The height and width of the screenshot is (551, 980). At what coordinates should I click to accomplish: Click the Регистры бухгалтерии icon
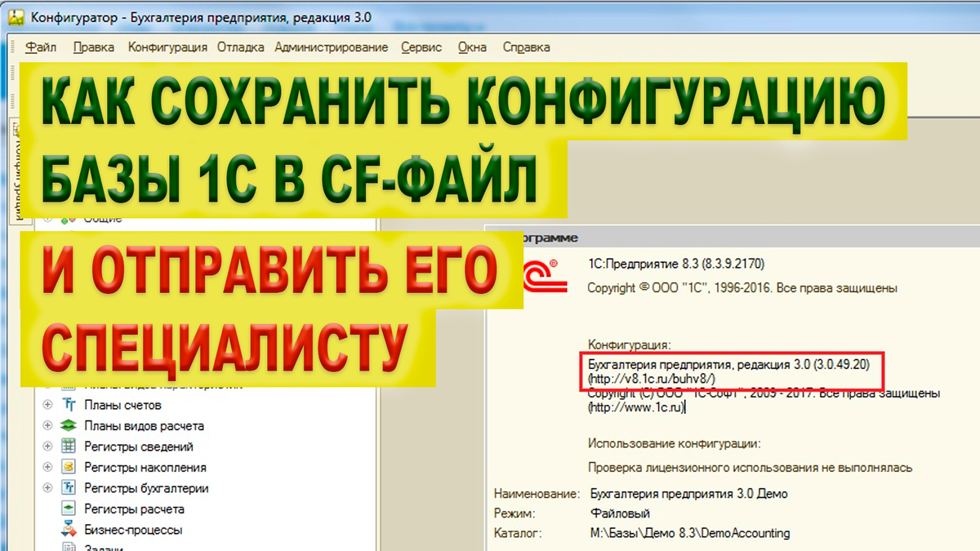69,488
